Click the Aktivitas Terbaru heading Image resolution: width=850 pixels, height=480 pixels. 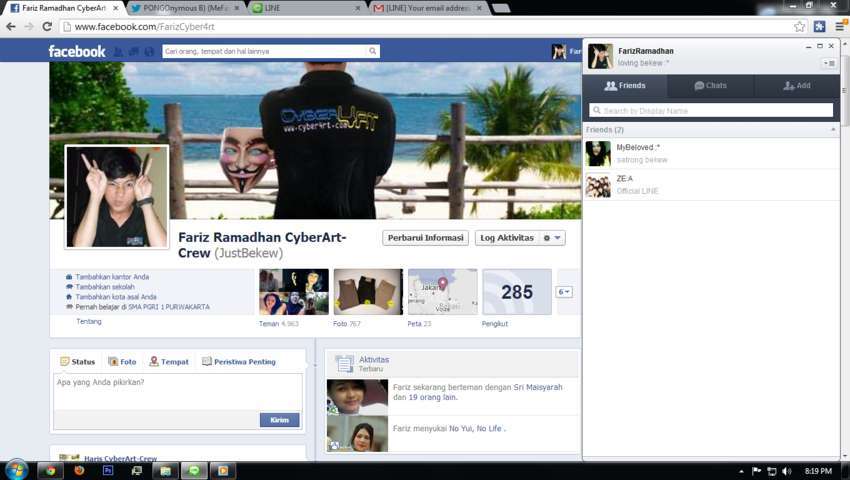(374, 363)
